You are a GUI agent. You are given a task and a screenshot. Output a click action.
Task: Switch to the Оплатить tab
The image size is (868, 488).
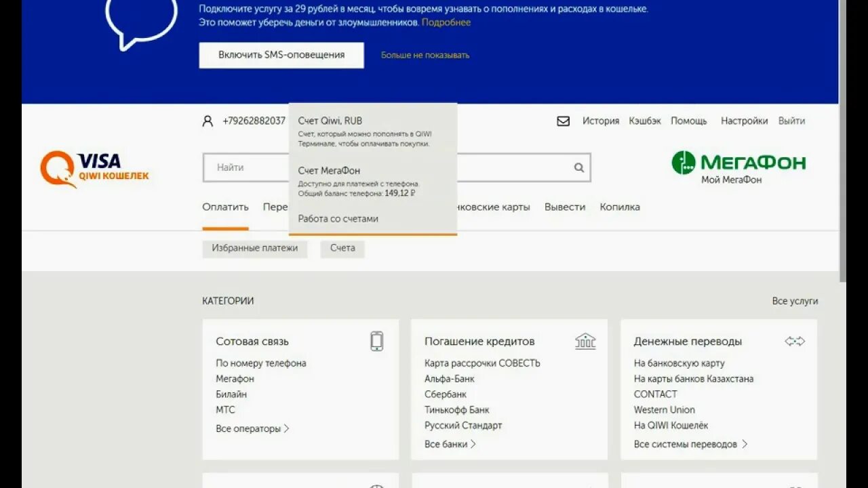[x=225, y=207]
